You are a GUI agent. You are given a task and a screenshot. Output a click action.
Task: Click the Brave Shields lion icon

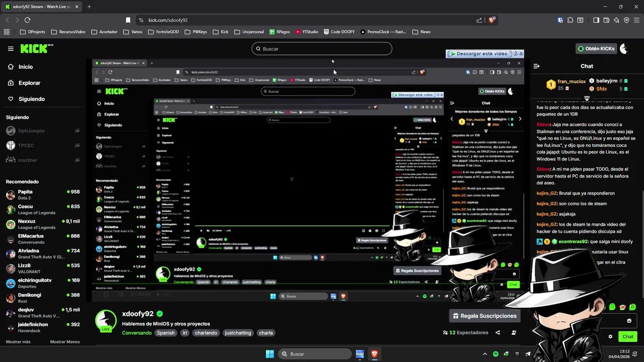pyautogui.click(x=492, y=20)
